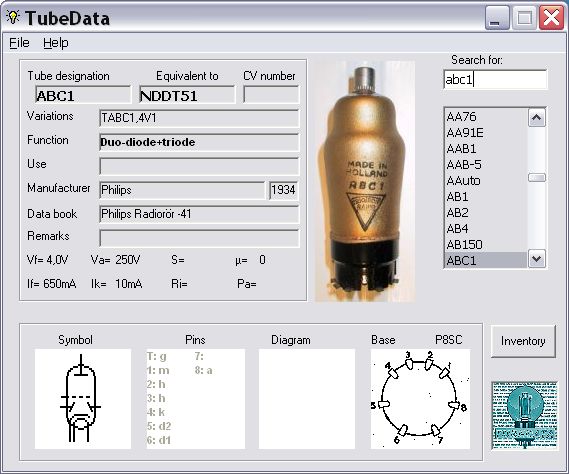Image resolution: width=569 pixels, height=474 pixels.
Task: Click the tube schematic symbol image
Action: (x=83, y=399)
